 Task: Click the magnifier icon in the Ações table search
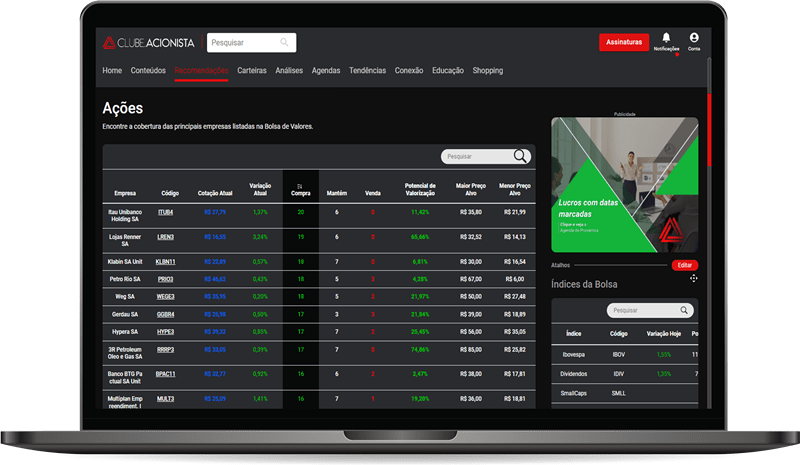[x=520, y=156]
